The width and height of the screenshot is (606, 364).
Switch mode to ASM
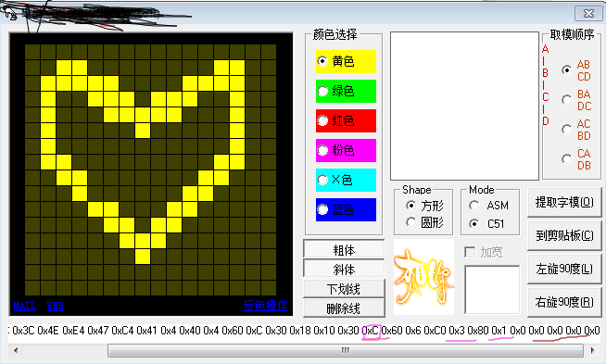point(489,206)
